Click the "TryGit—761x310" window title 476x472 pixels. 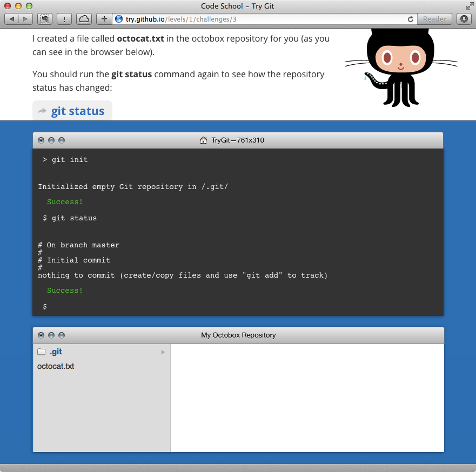point(238,140)
